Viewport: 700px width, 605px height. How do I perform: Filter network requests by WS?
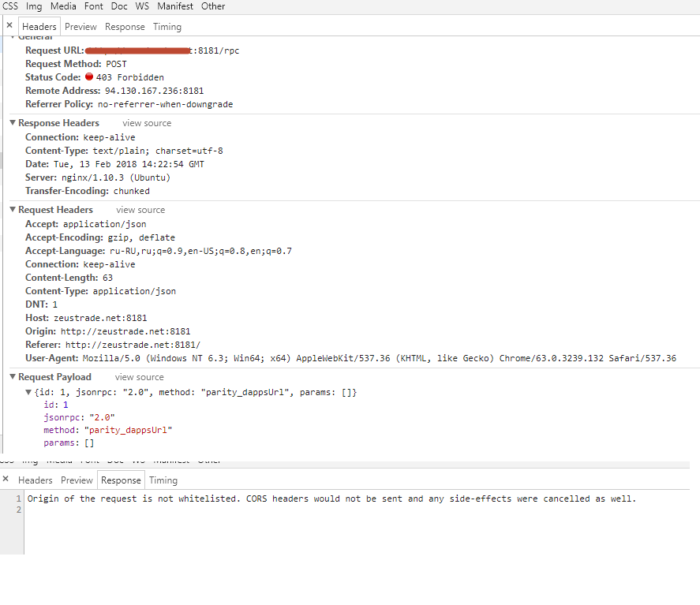click(142, 6)
